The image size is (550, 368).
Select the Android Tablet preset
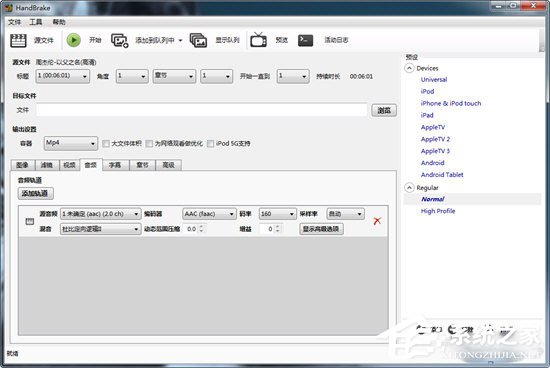click(442, 175)
